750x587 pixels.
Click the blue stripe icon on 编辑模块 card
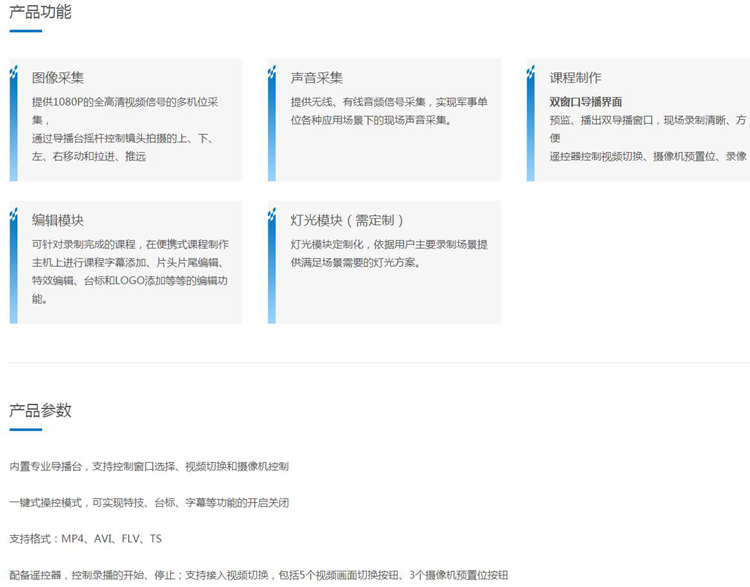coord(13,265)
